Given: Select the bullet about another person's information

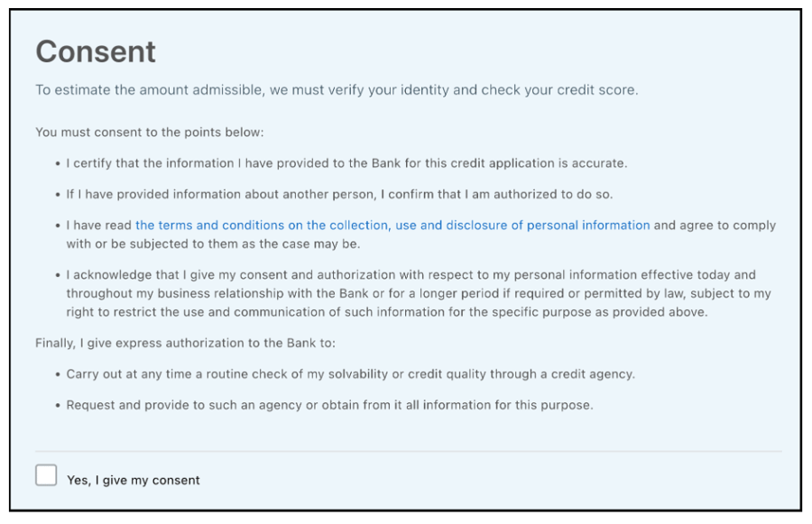Looking at the screenshot, I should click(339, 194).
